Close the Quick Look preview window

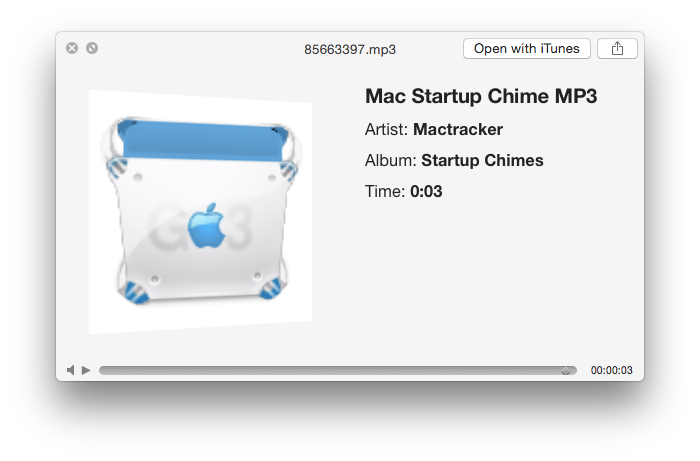click(72, 48)
